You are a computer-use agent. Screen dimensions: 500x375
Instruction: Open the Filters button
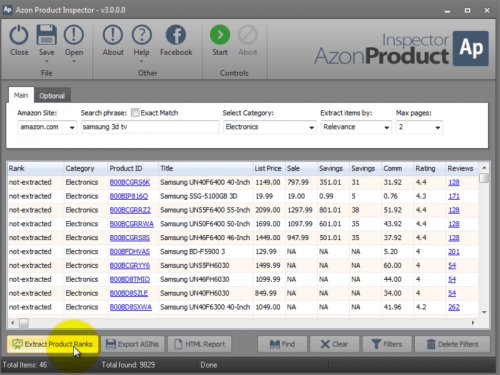387,344
